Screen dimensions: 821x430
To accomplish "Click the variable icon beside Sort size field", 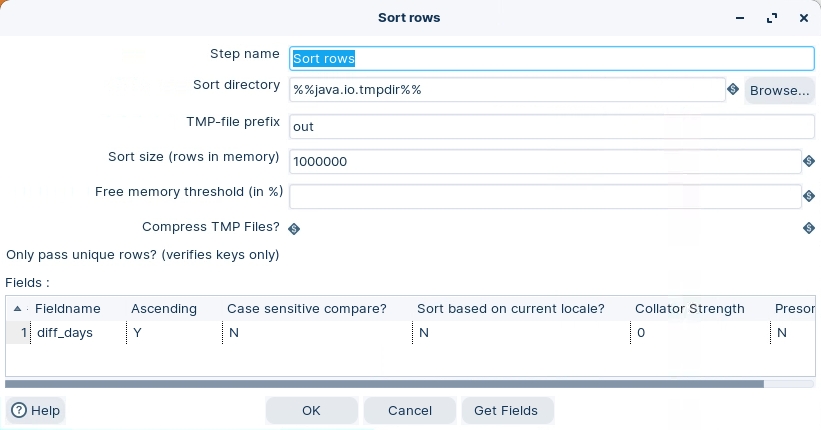I will click(809, 161).
